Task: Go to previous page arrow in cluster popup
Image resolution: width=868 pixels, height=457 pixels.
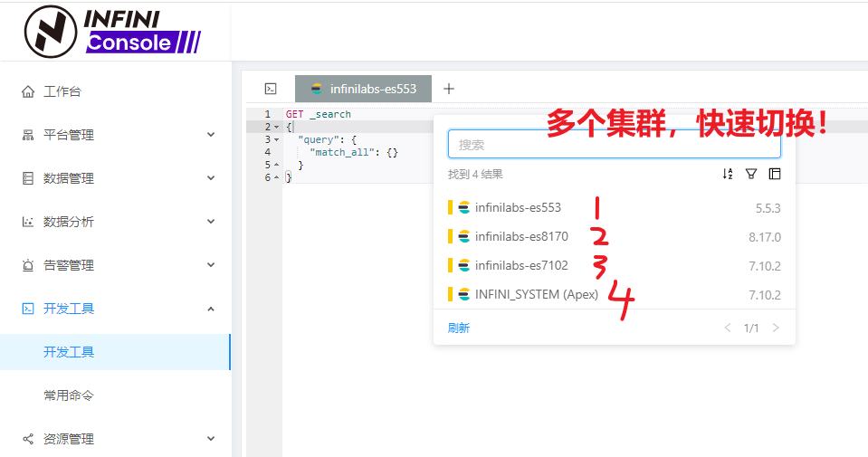Action: (x=728, y=328)
